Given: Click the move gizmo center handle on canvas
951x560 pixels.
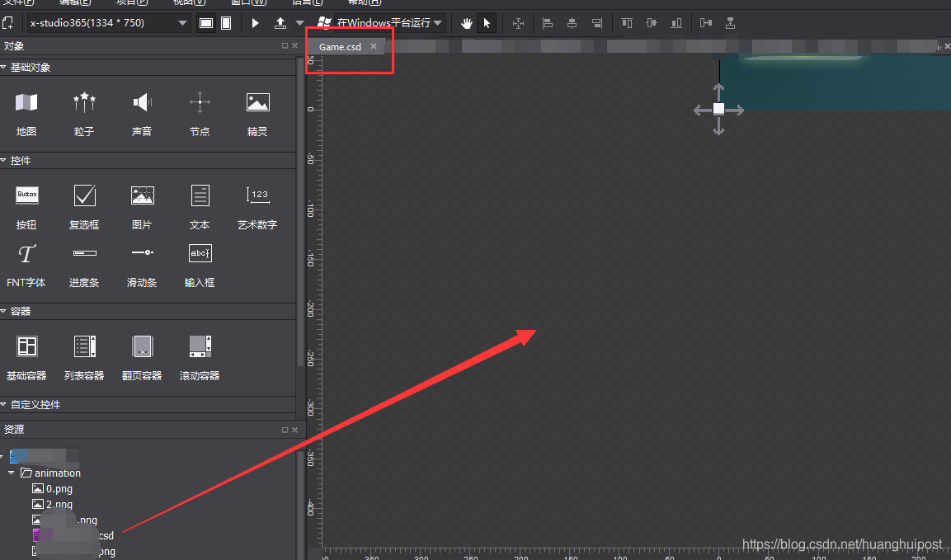Looking at the screenshot, I should tap(718, 109).
